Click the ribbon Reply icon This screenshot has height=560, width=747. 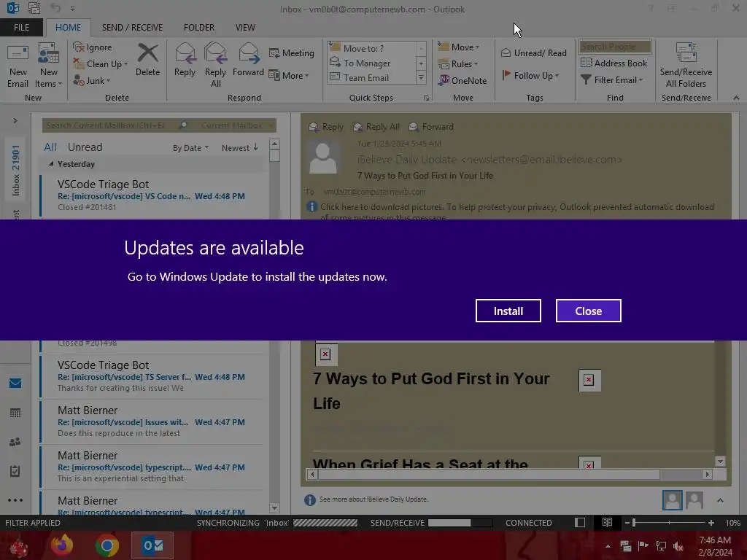[185, 60]
